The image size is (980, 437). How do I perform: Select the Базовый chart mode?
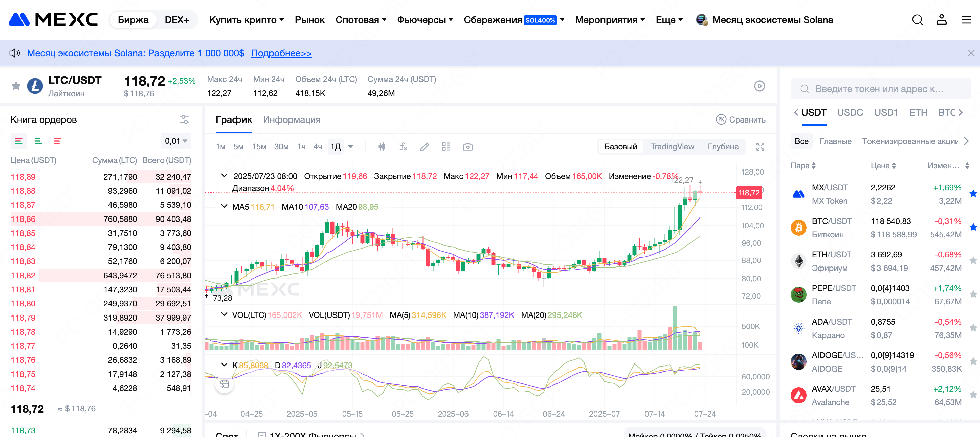(621, 147)
